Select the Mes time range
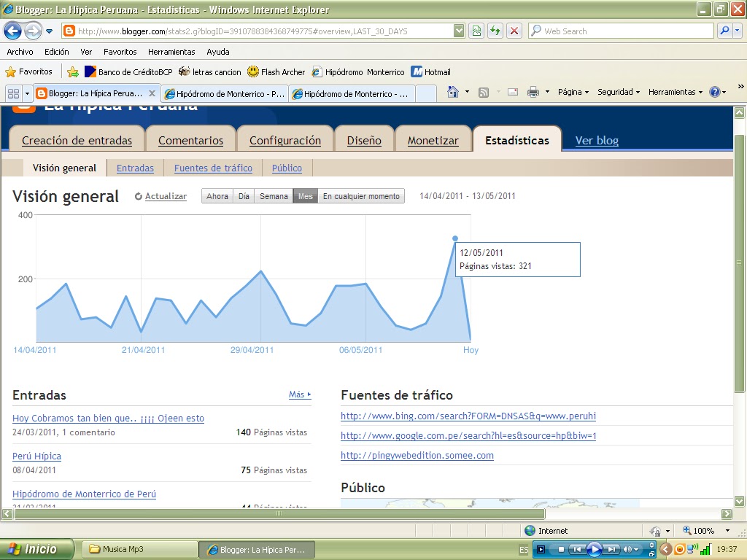 (x=306, y=196)
